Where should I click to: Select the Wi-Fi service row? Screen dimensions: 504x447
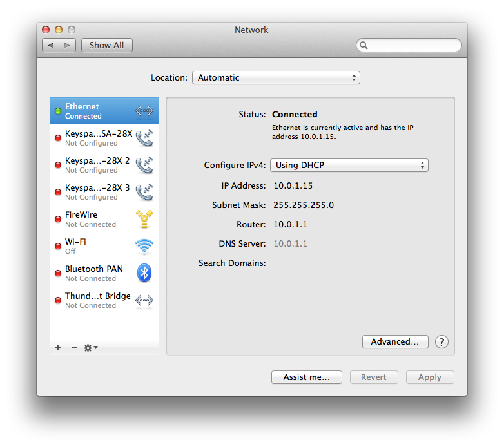pos(104,246)
